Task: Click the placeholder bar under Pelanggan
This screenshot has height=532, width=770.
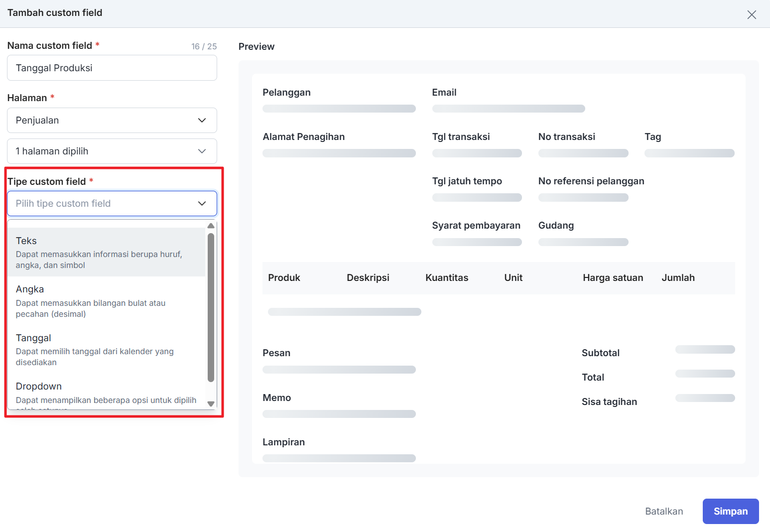Action: 339,109
